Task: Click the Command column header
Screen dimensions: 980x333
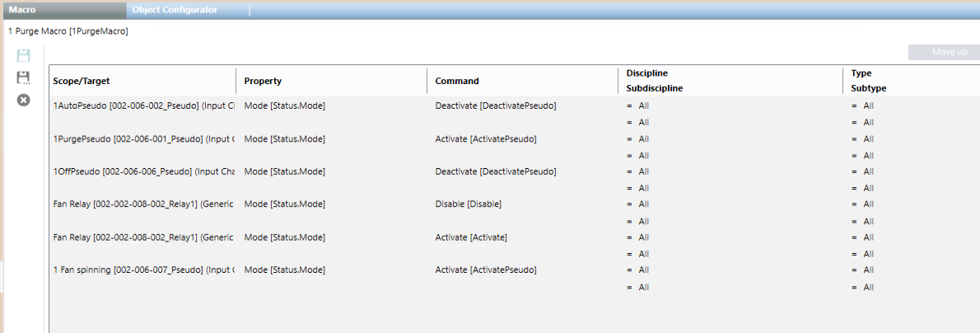Action: pos(456,81)
